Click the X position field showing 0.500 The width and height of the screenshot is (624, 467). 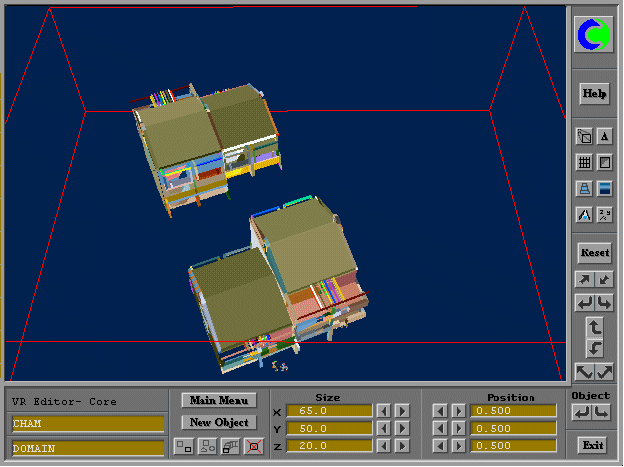(514, 410)
